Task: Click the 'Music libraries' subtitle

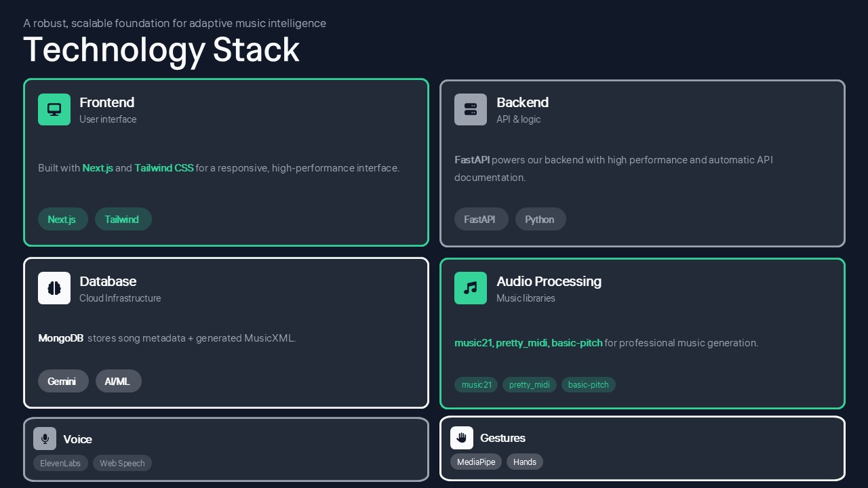Action: coord(526,298)
